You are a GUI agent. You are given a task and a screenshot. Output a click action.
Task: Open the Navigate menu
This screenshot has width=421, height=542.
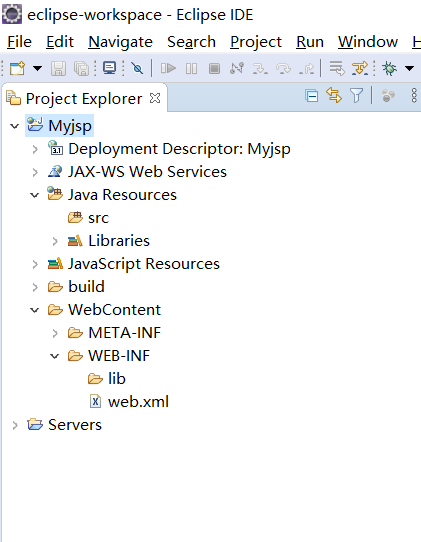coord(120,42)
